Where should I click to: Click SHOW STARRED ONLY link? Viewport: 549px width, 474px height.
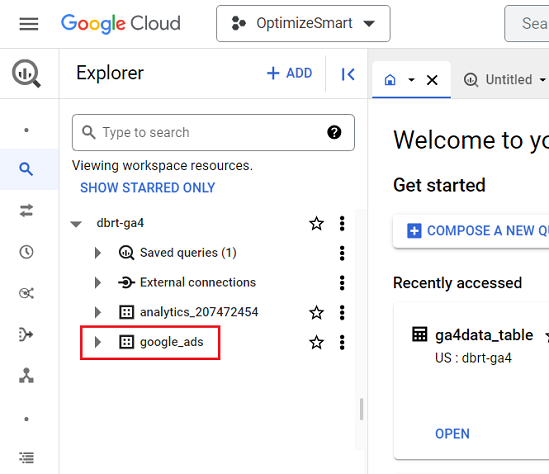pos(147,188)
